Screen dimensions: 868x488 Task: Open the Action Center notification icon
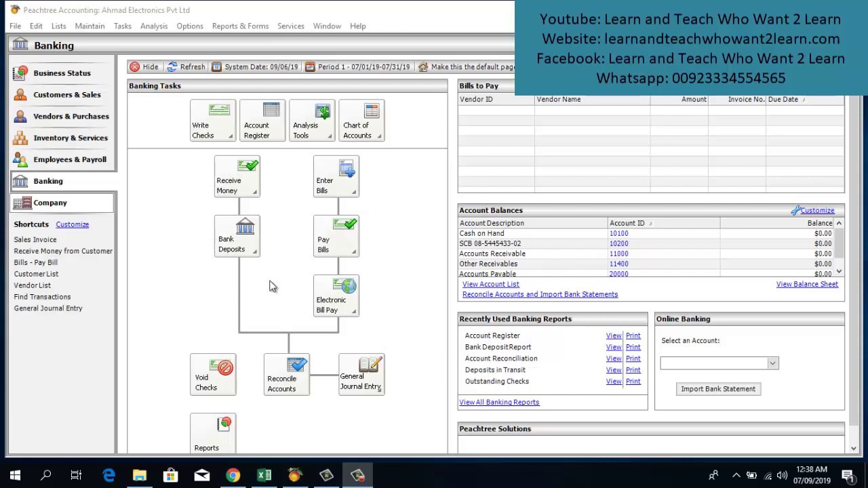tap(848, 475)
